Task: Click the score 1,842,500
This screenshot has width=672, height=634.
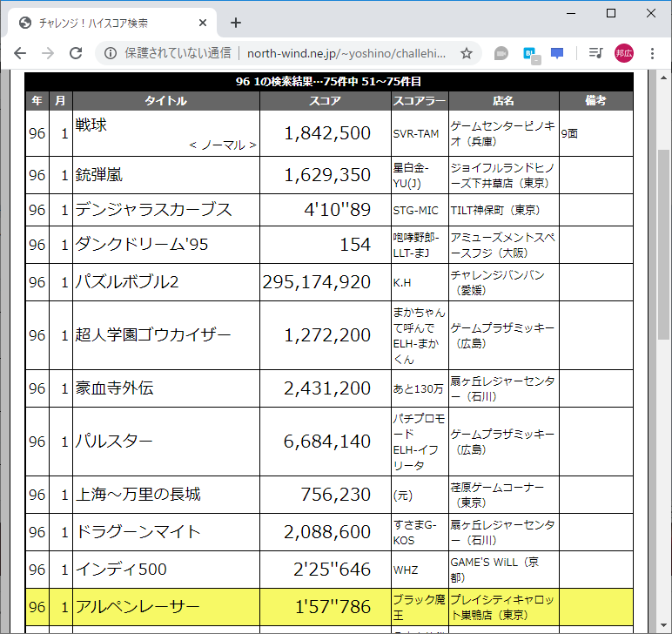Action: tap(327, 133)
